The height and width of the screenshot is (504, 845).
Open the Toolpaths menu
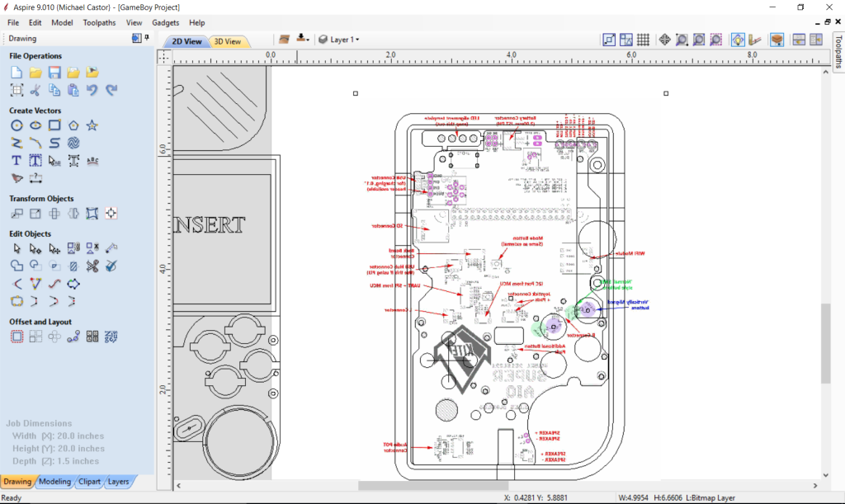[x=99, y=22]
